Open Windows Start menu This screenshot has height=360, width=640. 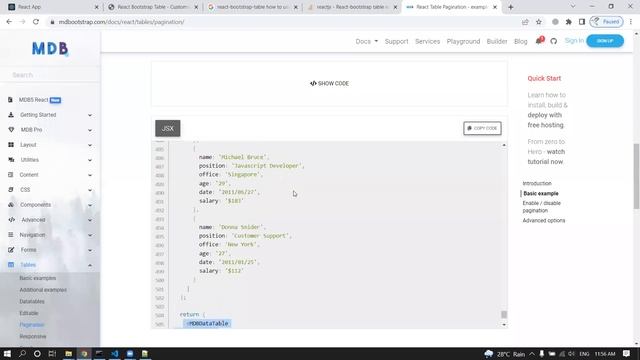tap(7, 353)
